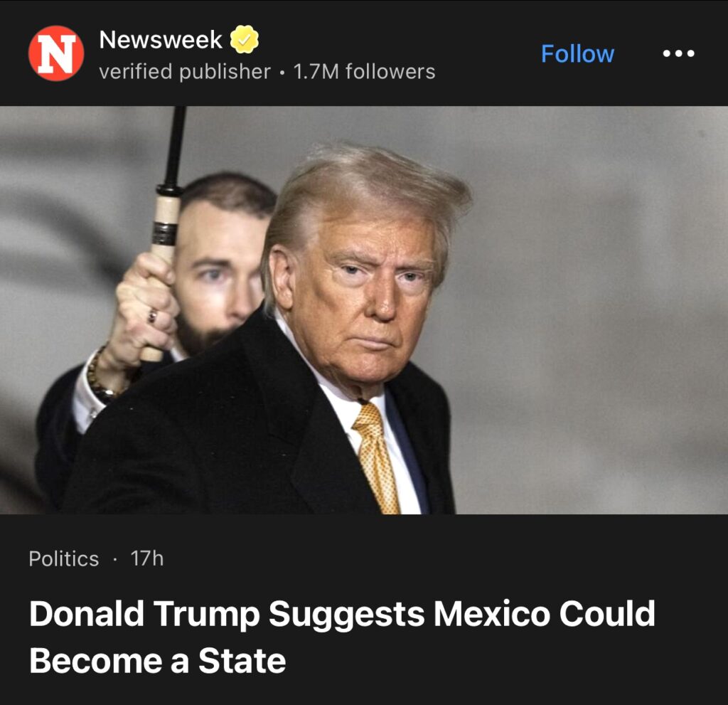Open the three-dot more options menu

pos(678,53)
